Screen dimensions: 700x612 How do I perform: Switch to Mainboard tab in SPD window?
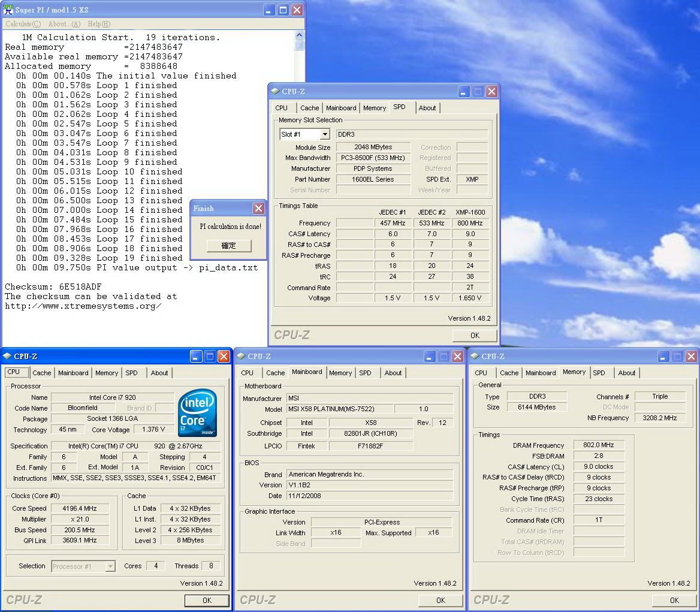tap(341, 108)
